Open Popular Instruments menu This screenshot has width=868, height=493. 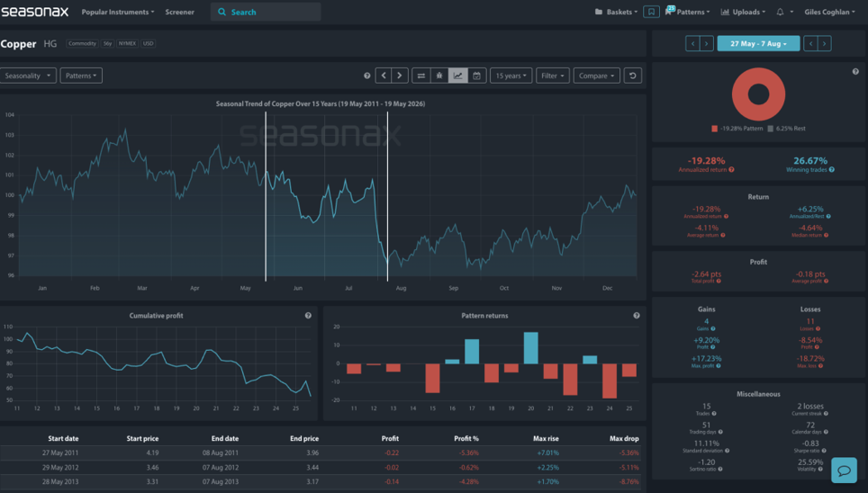click(118, 12)
